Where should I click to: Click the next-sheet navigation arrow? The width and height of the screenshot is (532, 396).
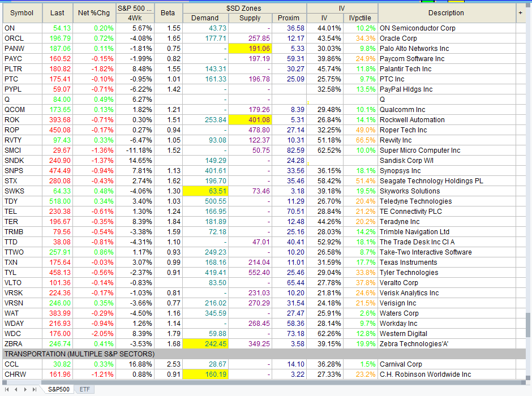26,389
